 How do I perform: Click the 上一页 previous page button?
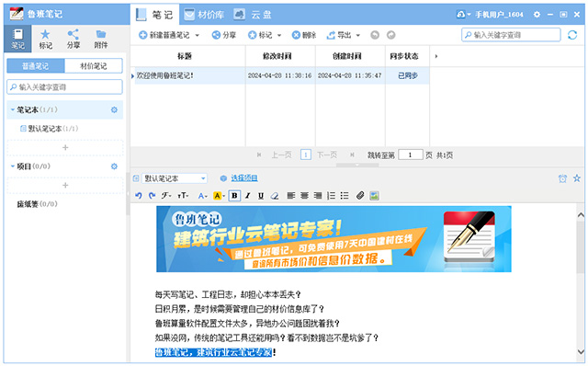[x=281, y=154]
